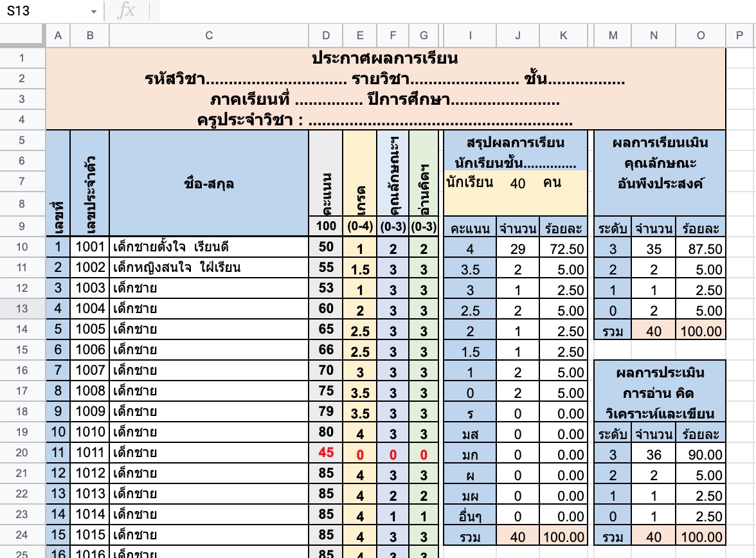Click the ครูประจำวิชา line

(385, 120)
